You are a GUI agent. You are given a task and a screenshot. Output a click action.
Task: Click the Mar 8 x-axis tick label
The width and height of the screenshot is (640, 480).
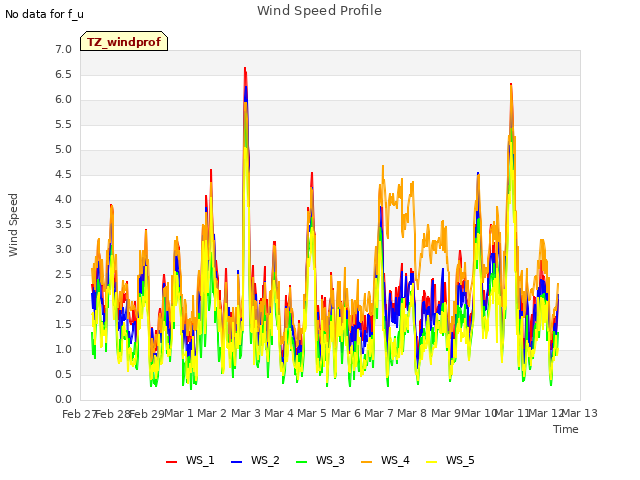[x=412, y=413]
